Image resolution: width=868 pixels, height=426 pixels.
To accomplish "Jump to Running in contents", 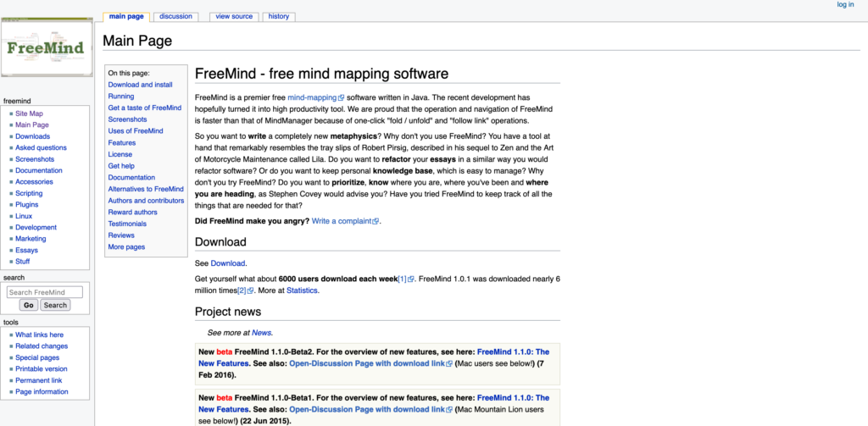I will [120, 97].
